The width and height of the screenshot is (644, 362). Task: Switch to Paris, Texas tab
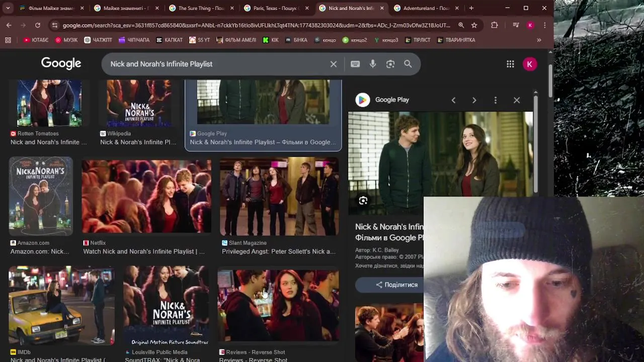[x=277, y=8]
